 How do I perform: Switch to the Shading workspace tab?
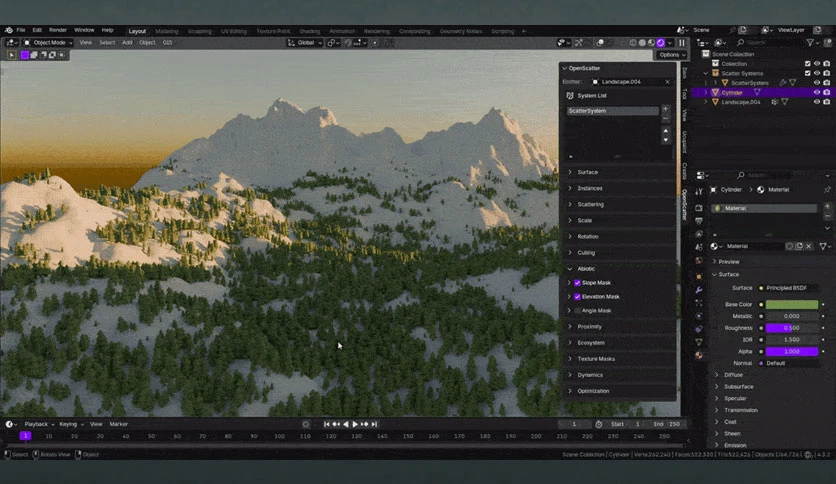pyautogui.click(x=310, y=31)
